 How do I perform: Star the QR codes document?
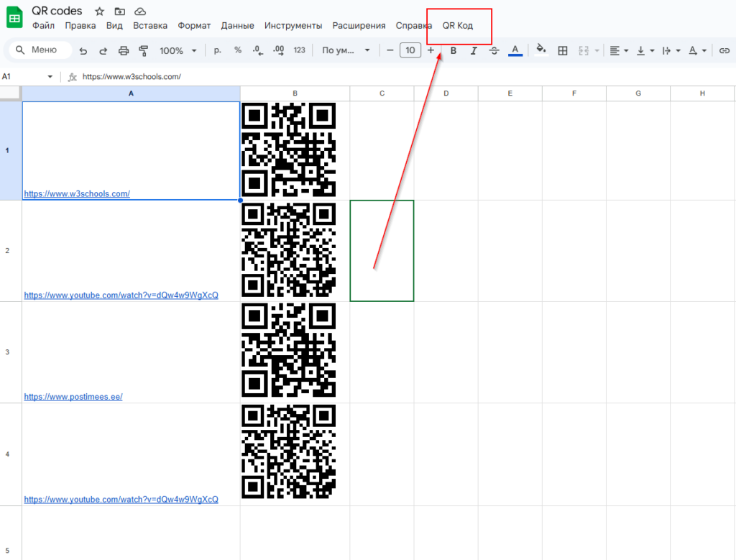pyautogui.click(x=99, y=12)
